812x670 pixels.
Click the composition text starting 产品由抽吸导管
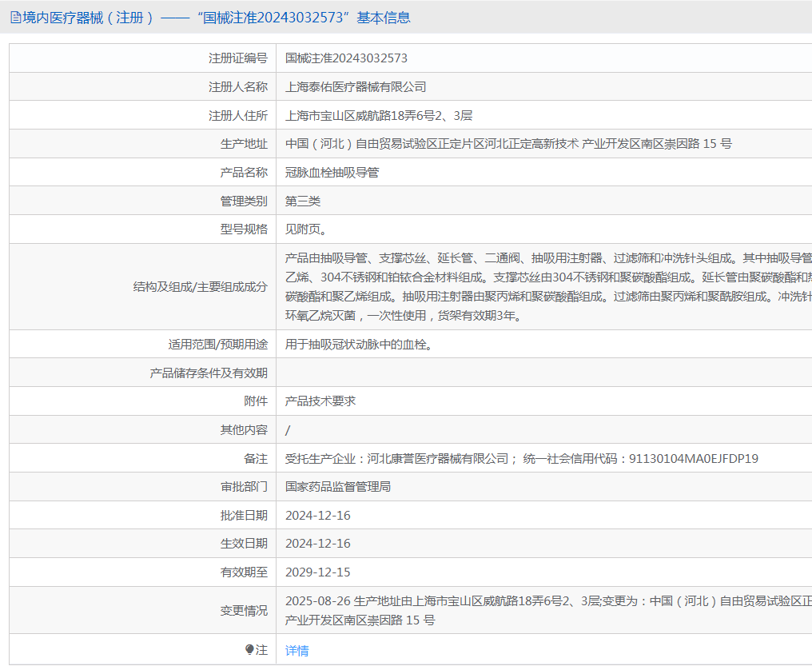tap(548, 286)
